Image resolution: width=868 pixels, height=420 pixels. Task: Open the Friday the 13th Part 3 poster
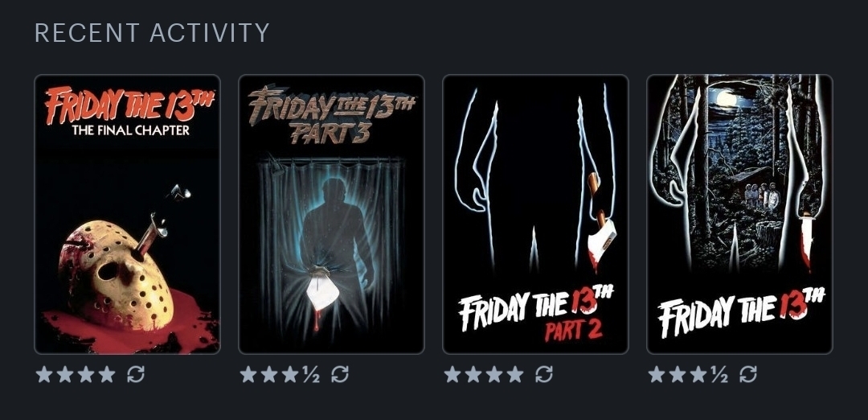(332, 215)
